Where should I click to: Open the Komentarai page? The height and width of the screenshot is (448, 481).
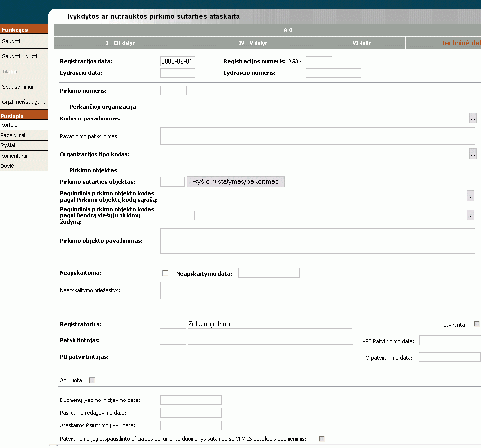(x=24, y=156)
